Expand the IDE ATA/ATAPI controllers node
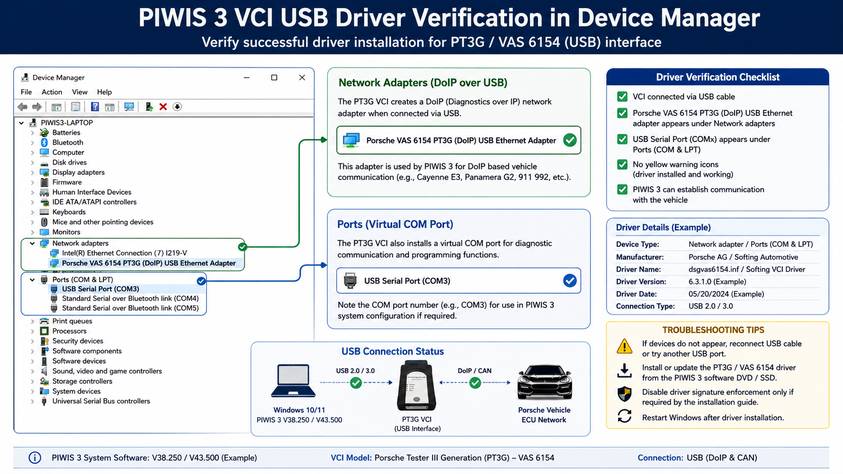This screenshot has height=474, width=843. point(32,202)
